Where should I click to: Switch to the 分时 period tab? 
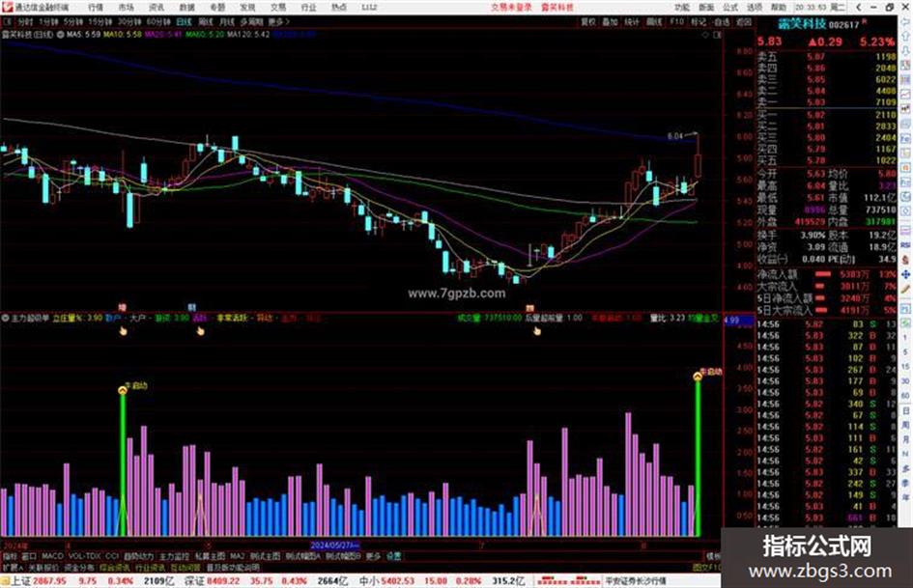25,22
